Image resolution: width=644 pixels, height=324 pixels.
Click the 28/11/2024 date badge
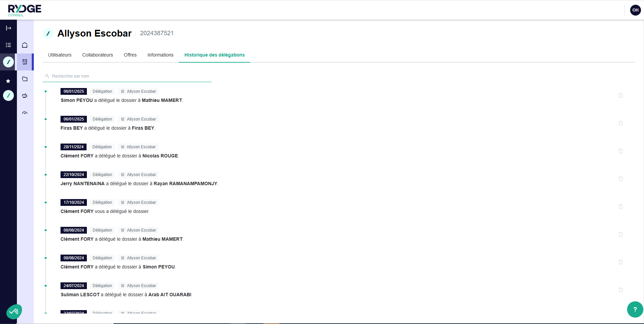point(74,147)
